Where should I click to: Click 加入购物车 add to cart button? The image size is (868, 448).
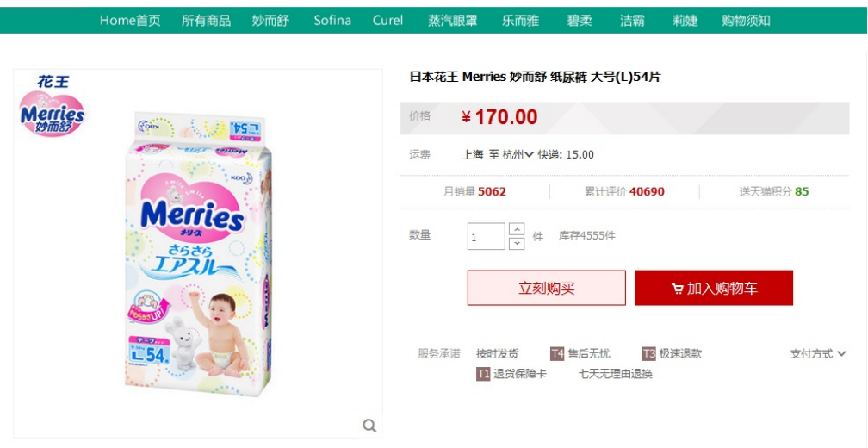(x=714, y=288)
